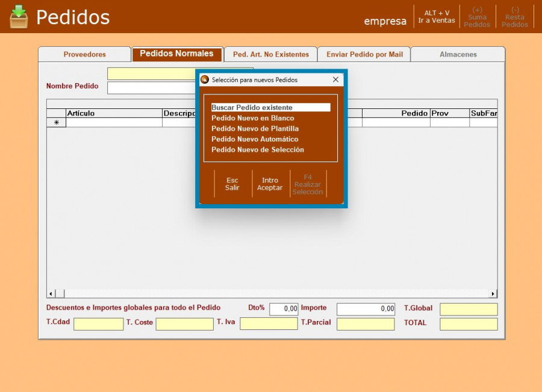
Task: Close the Selección para nuevos Pedidos dialog
Action: pyautogui.click(x=335, y=79)
